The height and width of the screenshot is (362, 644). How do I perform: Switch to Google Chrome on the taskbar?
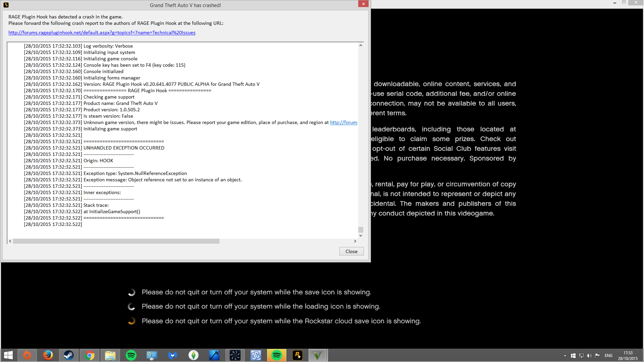pos(90,355)
